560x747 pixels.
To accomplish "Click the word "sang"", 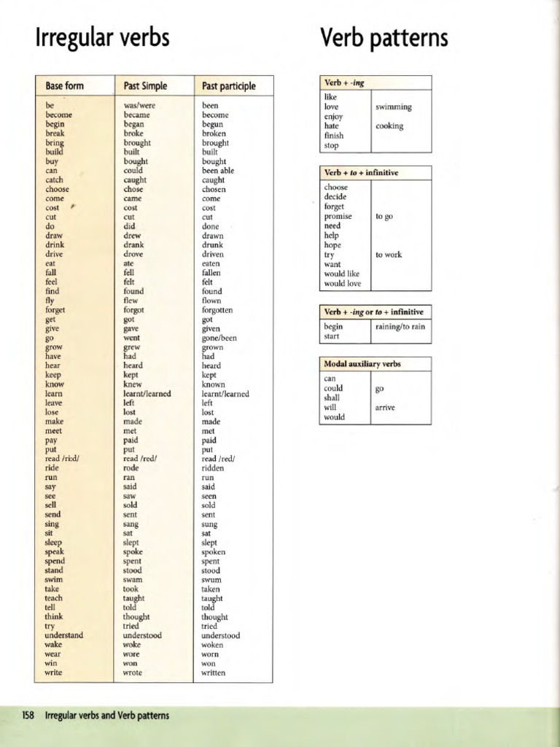I will tap(131, 524).
